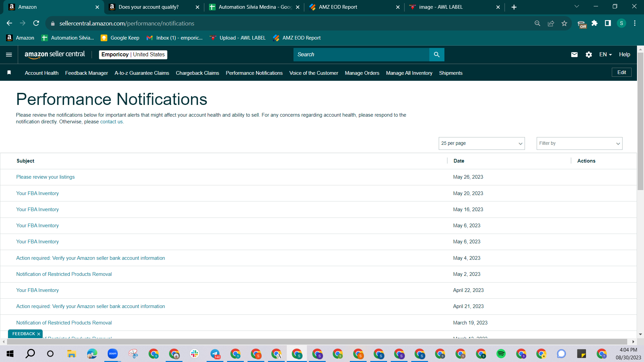
Task: Switch to the AMZ EOD Report tab
Action: pyautogui.click(x=354, y=7)
